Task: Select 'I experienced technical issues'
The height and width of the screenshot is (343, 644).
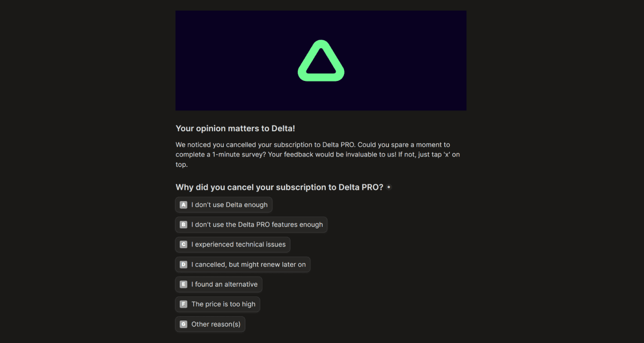Action: [x=232, y=244]
